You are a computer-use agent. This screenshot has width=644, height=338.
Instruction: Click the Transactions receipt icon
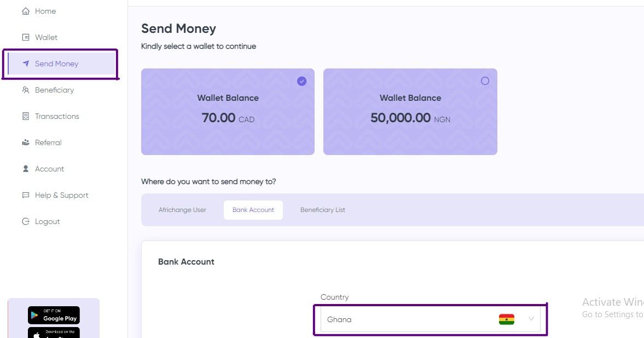point(26,116)
